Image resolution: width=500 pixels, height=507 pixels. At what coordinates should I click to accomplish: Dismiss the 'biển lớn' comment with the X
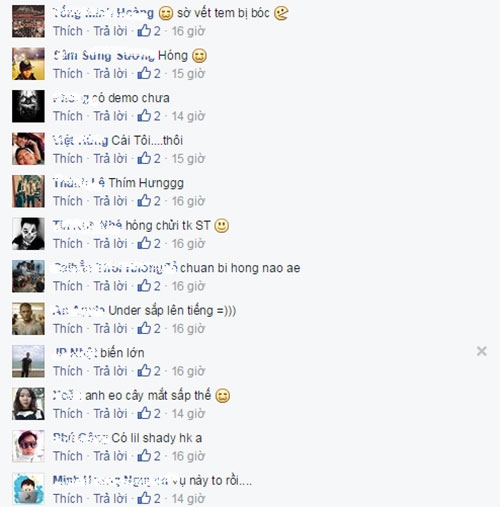[x=482, y=351]
